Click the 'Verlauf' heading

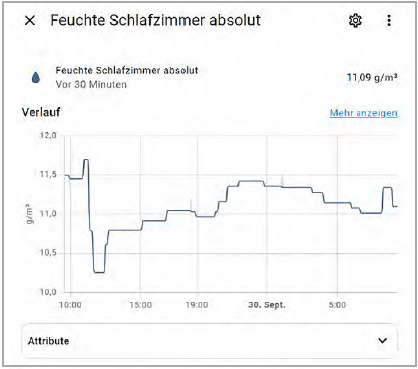pyautogui.click(x=41, y=112)
